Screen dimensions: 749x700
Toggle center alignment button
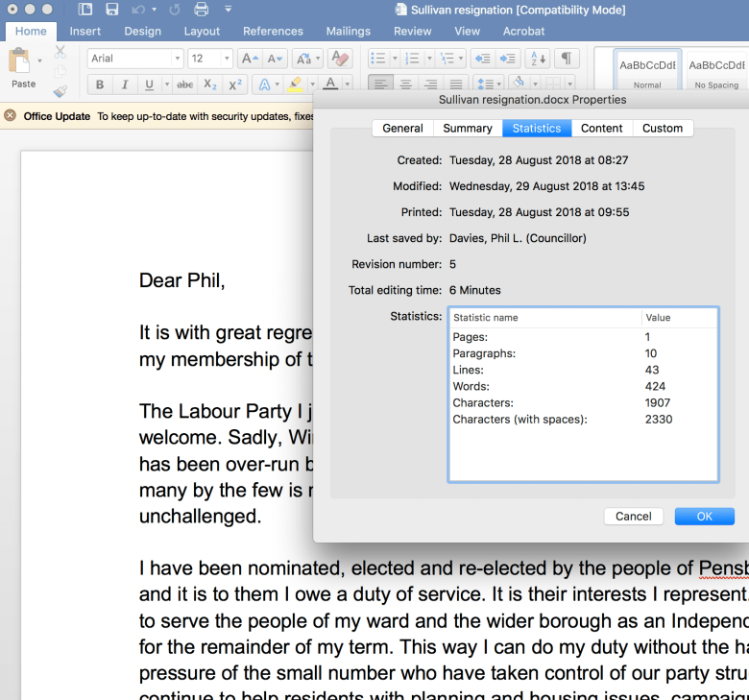click(x=405, y=84)
